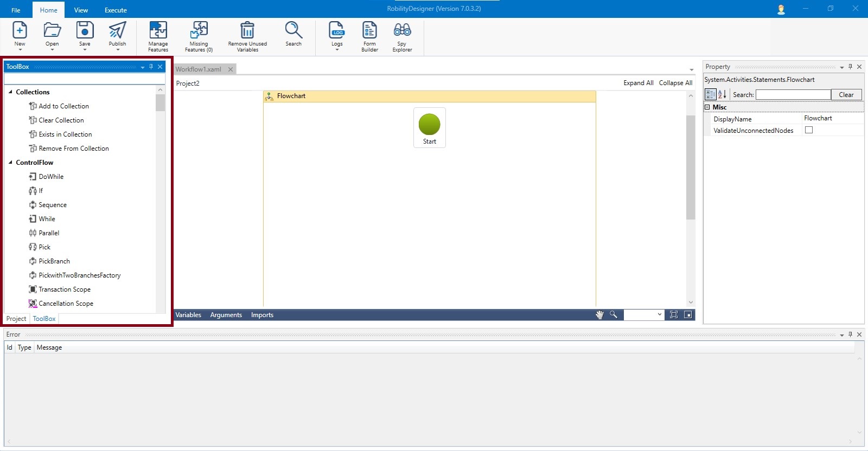Switch to the Execute ribbon tab
Screen dimensions: 868x451
(116, 10)
